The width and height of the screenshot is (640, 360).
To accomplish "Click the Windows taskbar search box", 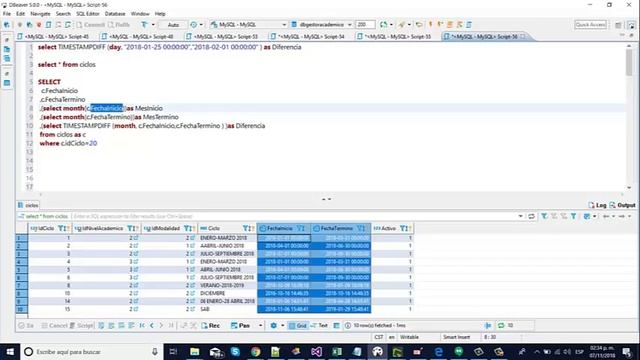I will pos(92,351).
